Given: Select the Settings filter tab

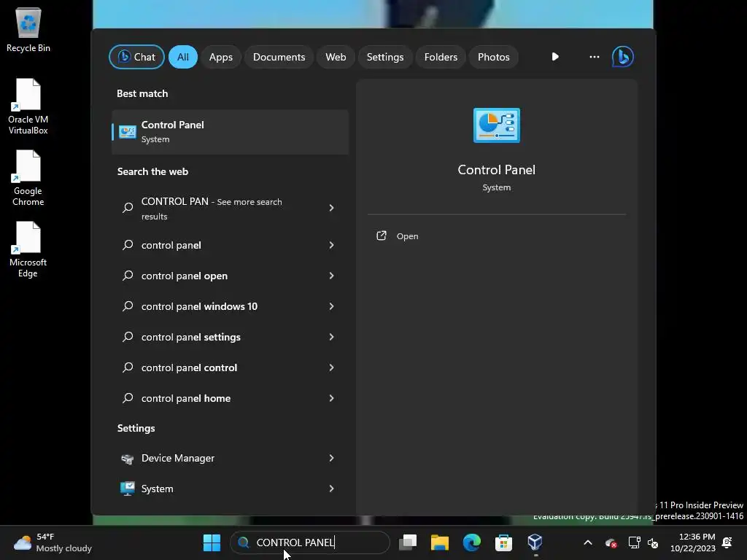Looking at the screenshot, I should click(x=385, y=57).
